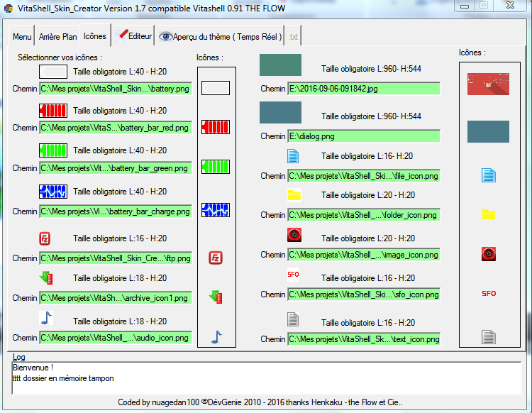Click the text_icon.png path field
This screenshot has width=532, height=413.
(x=364, y=339)
